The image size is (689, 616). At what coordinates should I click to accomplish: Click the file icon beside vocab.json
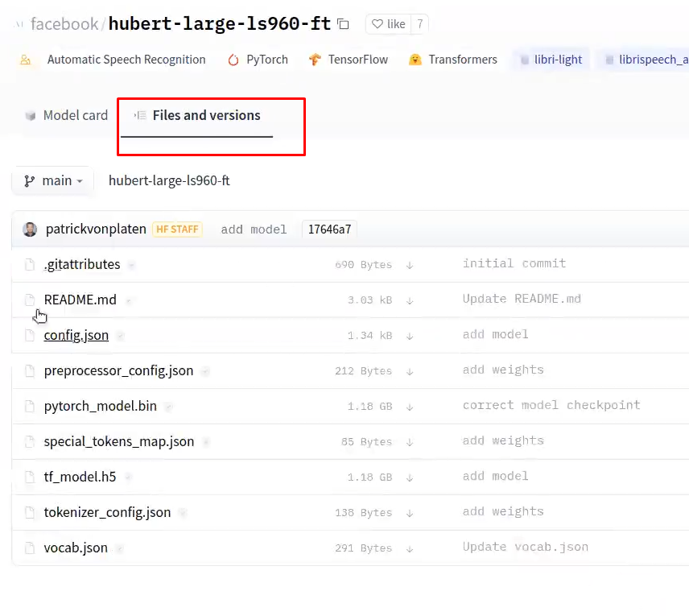point(30,548)
